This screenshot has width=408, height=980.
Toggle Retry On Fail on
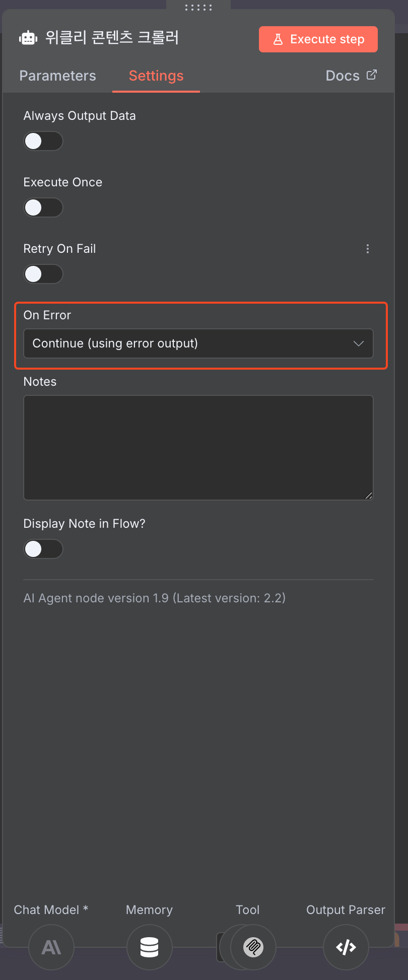43,274
